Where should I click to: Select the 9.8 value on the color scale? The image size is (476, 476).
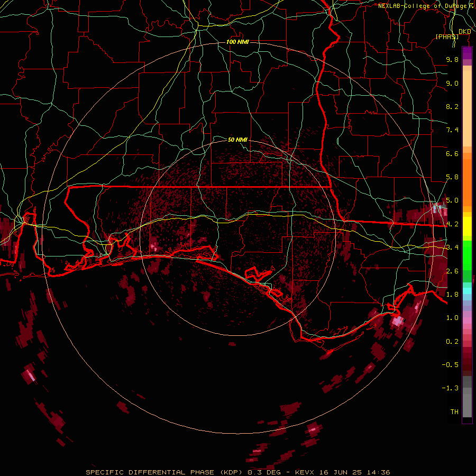(452, 59)
